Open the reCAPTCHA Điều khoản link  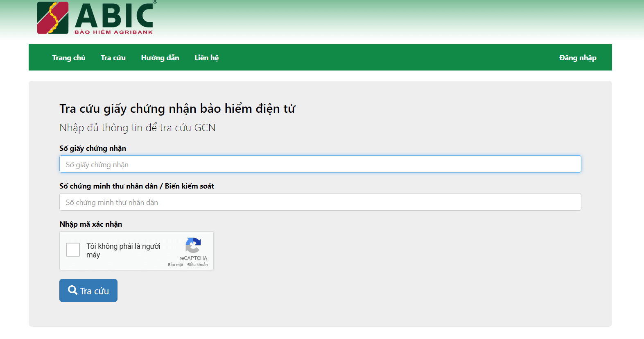pyautogui.click(x=197, y=265)
